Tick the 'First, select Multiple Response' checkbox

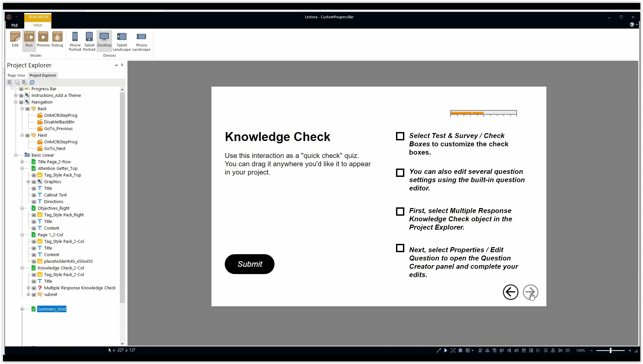pyautogui.click(x=400, y=212)
